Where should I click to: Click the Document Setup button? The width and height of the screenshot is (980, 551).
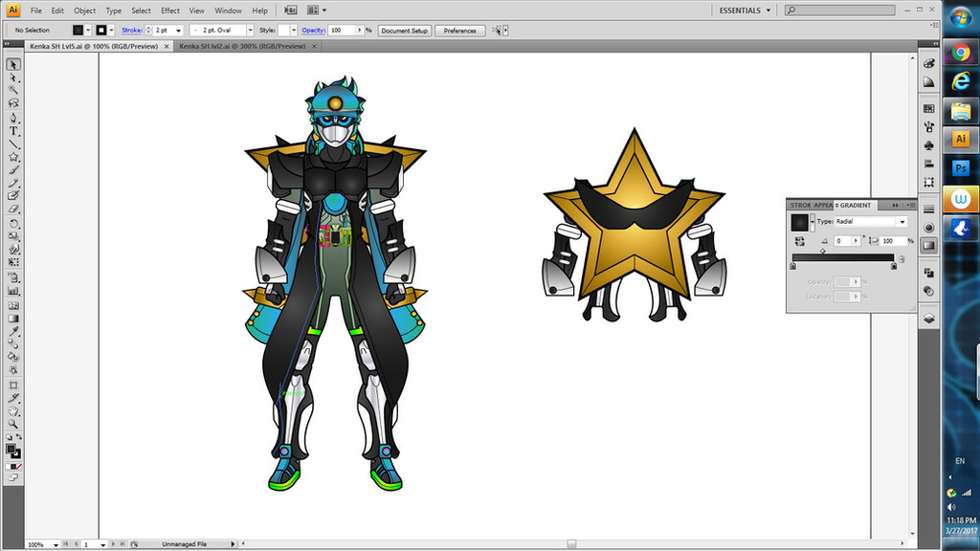click(x=405, y=30)
